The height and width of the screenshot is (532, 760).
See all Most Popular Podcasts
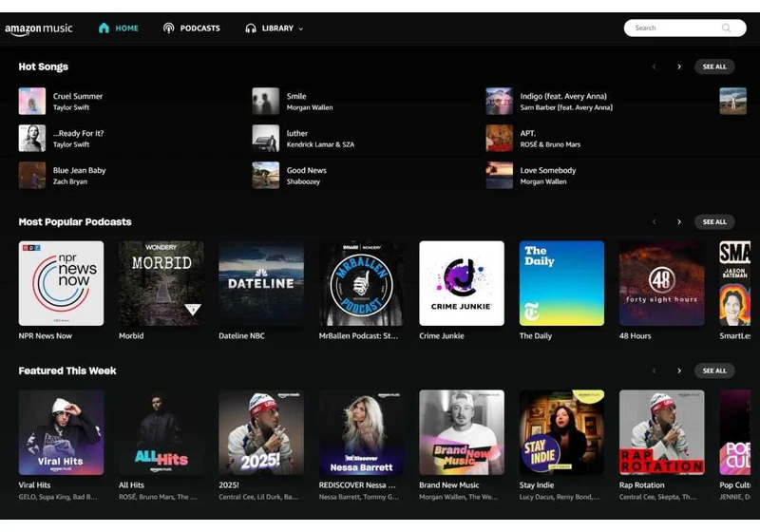pyautogui.click(x=714, y=221)
